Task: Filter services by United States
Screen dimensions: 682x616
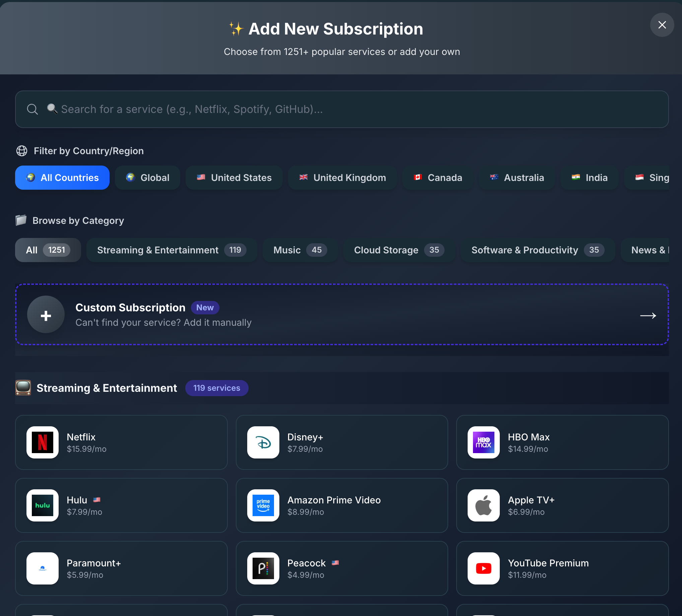Action: (234, 177)
